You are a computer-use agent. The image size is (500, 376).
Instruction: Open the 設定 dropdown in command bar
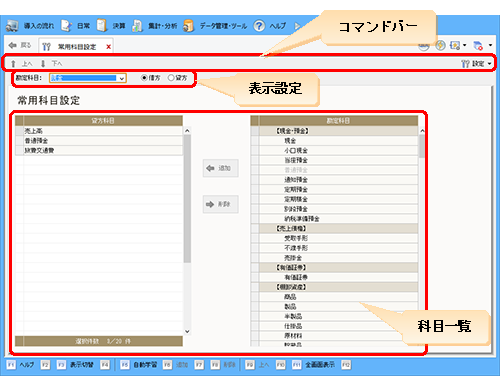(x=476, y=63)
